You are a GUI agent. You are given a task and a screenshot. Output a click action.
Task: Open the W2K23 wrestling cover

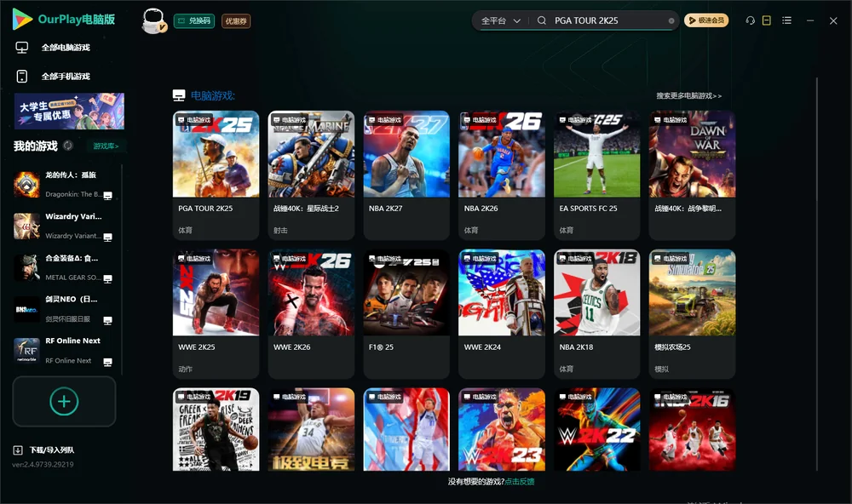(x=502, y=429)
